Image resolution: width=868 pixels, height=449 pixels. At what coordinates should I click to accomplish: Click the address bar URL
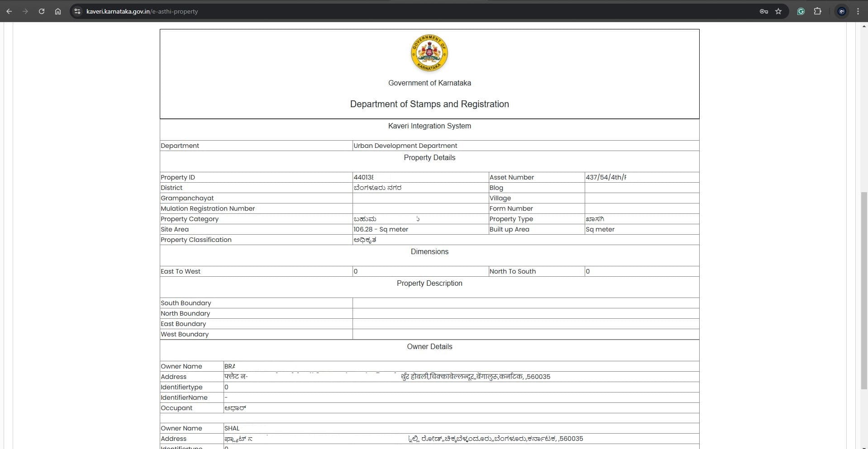click(x=142, y=11)
